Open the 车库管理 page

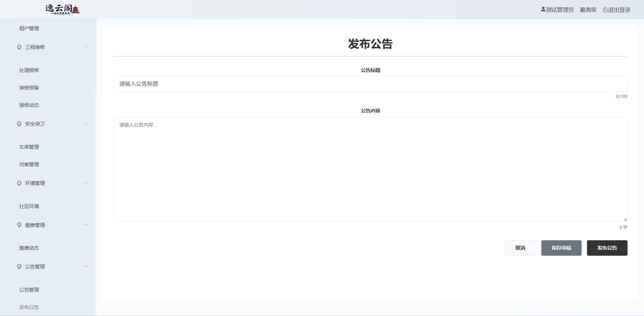point(29,147)
